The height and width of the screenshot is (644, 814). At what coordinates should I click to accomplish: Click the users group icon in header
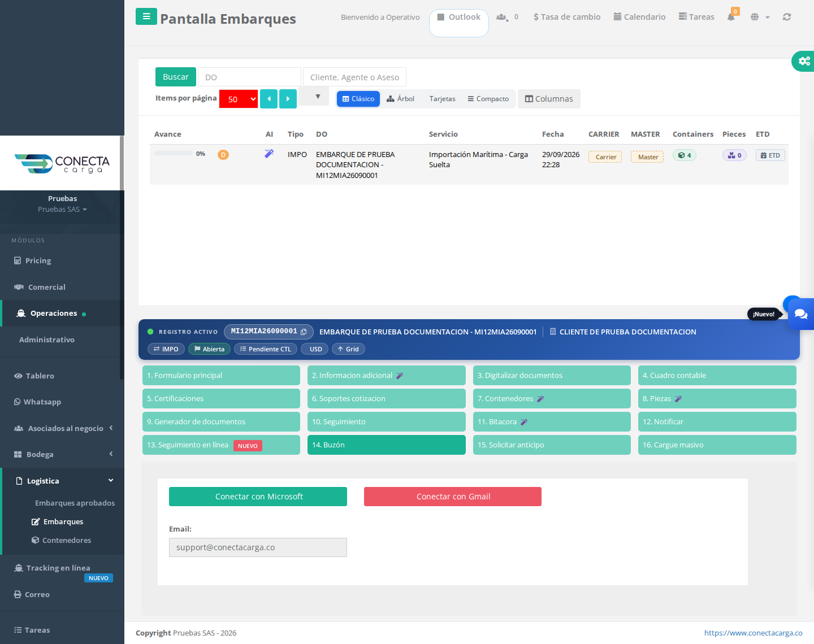point(501,17)
